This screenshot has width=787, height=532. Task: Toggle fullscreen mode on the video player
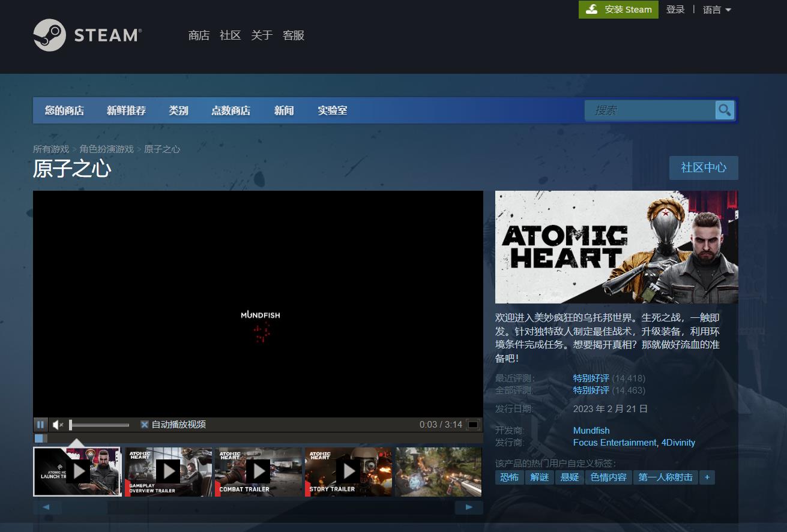(x=472, y=424)
